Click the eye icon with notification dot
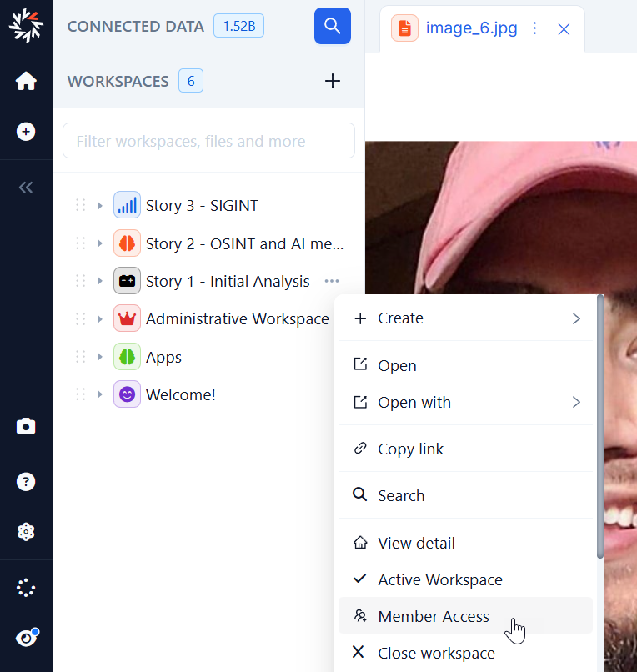The height and width of the screenshot is (672, 637). pyautogui.click(x=26, y=639)
